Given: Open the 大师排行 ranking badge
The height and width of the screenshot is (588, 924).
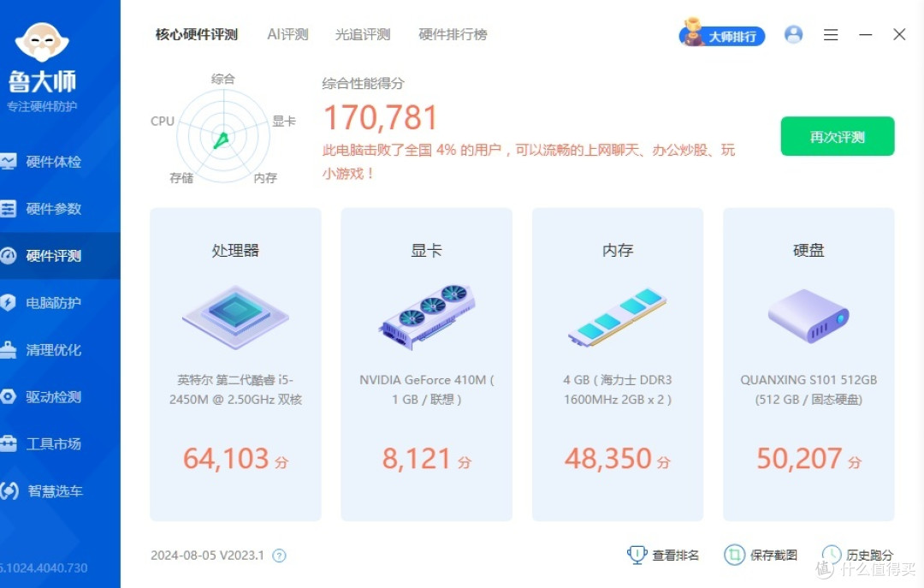Looking at the screenshot, I should point(722,35).
